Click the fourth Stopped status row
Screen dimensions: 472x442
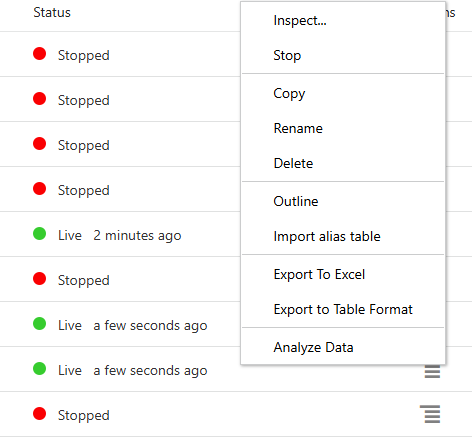click(120, 189)
